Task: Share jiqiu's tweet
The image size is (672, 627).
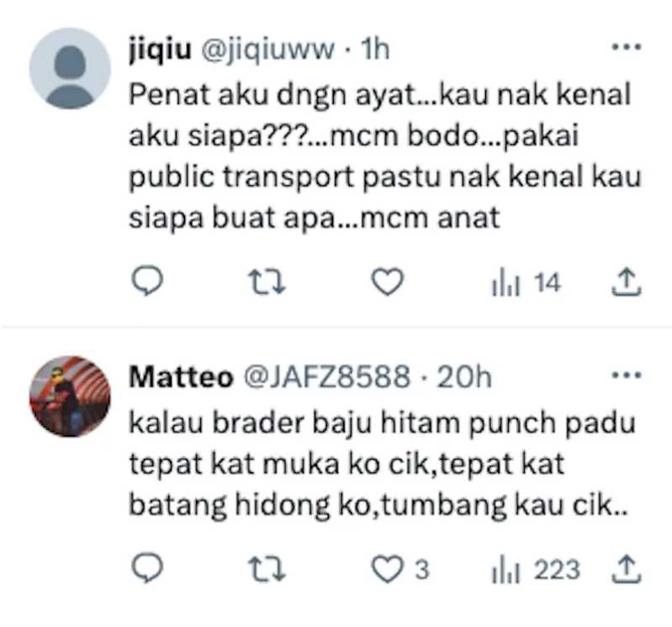Action: pyautogui.click(x=626, y=282)
